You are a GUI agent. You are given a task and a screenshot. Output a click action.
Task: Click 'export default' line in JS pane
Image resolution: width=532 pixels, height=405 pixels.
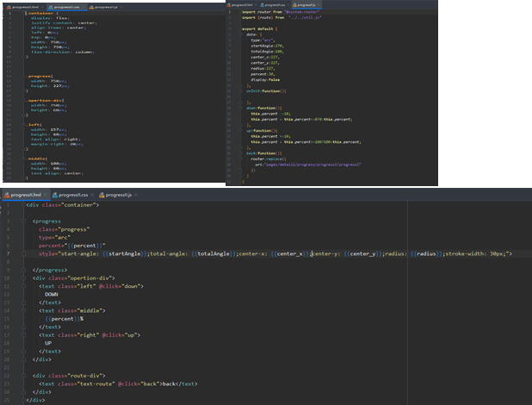coord(260,29)
